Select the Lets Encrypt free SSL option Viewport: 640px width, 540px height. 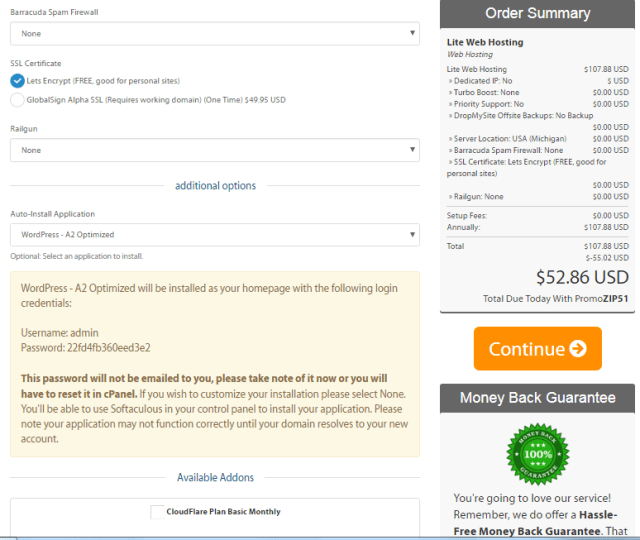click(x=17, y=80)
